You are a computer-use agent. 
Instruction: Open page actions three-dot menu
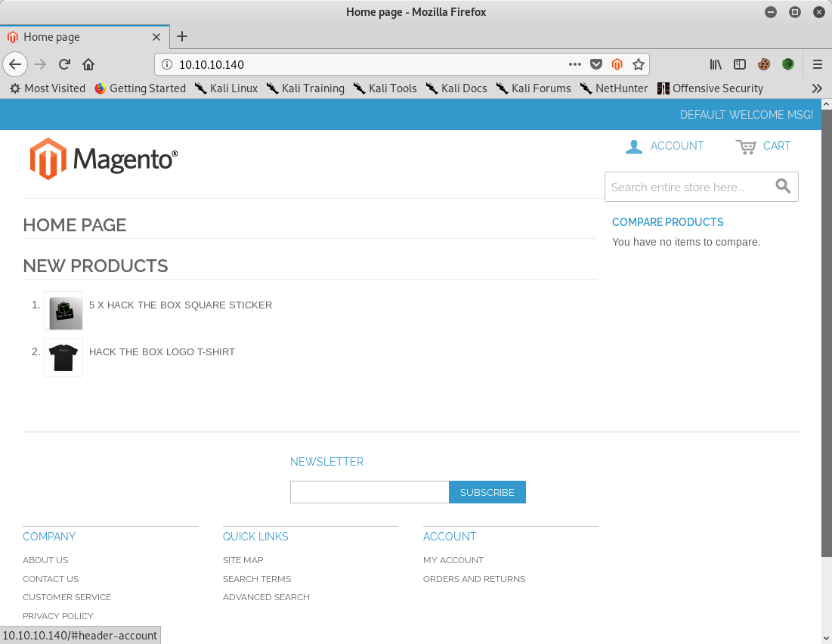[x=574, y=64]
